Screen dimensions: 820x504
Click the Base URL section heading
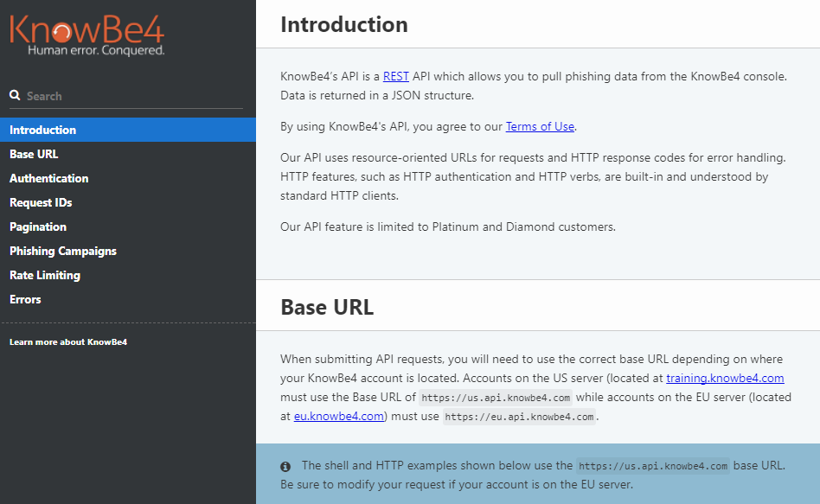[x=327, y=308]
